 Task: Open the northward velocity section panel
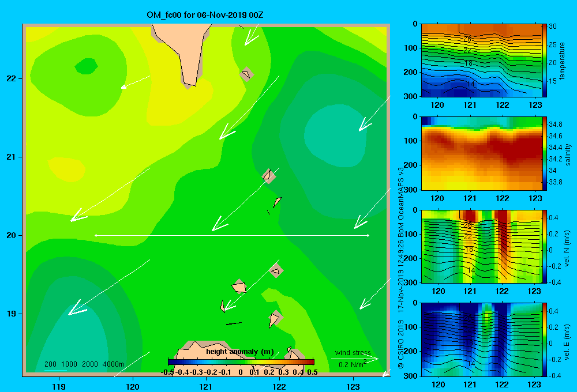tap(482, 246)
